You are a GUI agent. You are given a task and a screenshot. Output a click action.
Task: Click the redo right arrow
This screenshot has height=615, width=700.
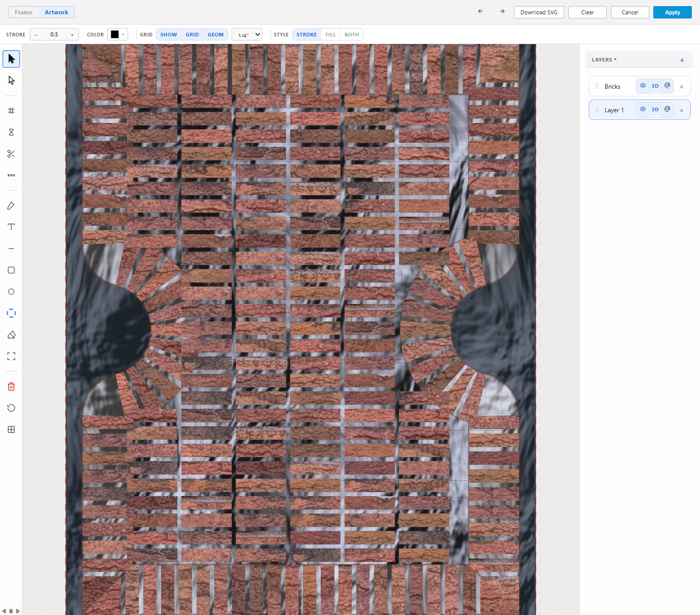[502, 11]
